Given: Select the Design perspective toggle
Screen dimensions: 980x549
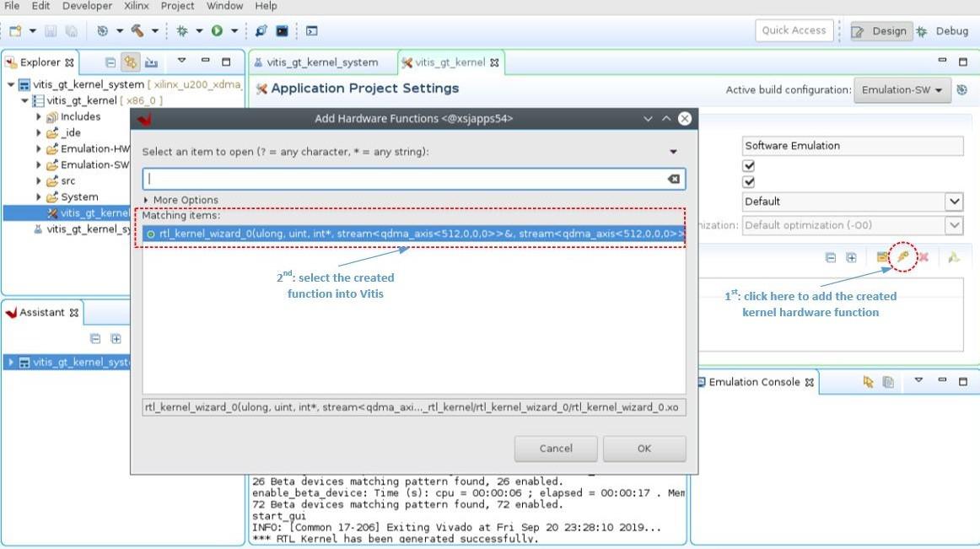Looking at the screenshot, I should [880, 30].
